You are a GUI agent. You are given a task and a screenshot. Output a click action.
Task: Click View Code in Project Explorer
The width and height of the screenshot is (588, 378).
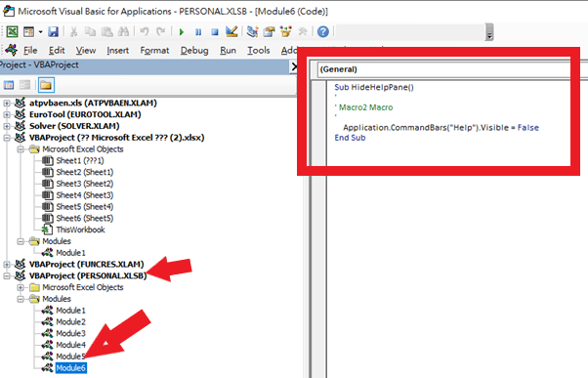[9, 85]
